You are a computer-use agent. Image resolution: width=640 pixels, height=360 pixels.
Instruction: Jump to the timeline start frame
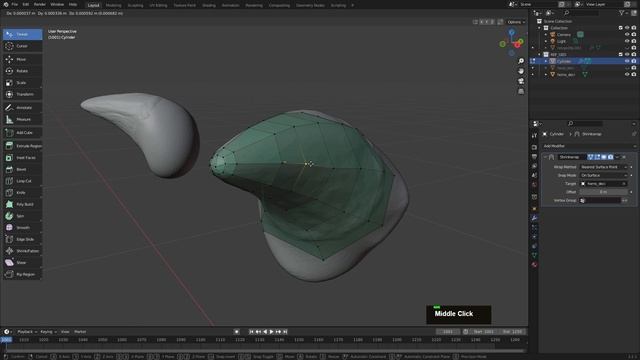point(251,332)
